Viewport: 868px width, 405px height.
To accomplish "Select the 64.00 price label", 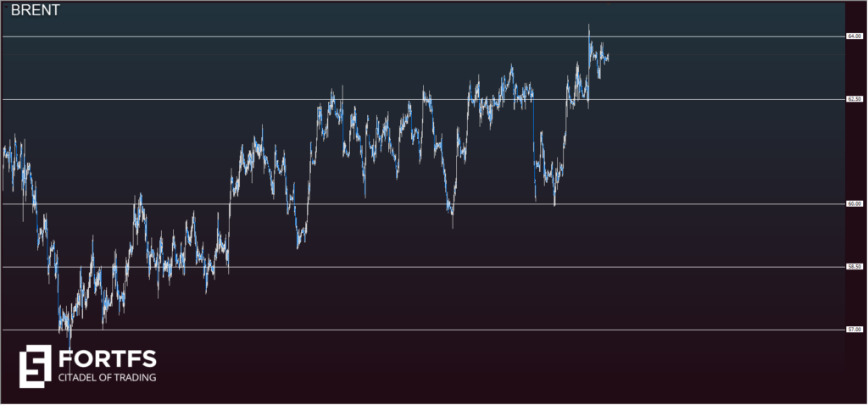I will pyautogui.click(x=854, y=36).
